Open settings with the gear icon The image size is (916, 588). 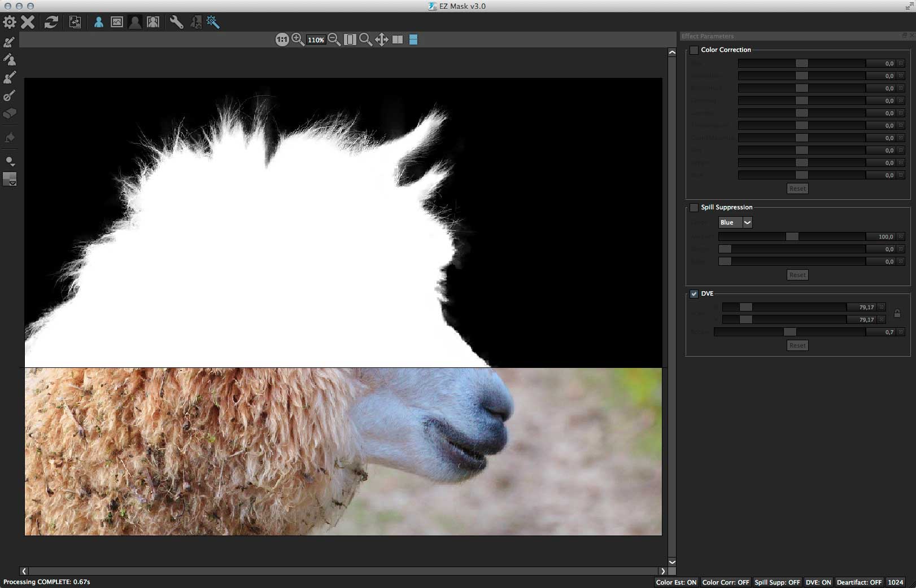[10, 22]
